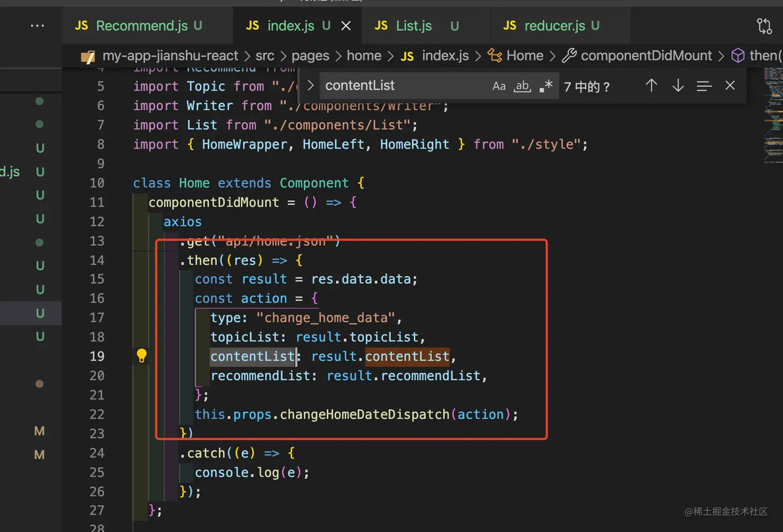Open the Home class breadcrumb dropdown

tap(525, 55)
